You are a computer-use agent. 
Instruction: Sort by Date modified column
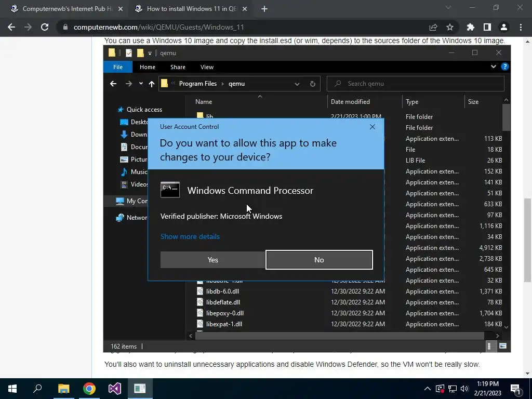(350, 101)
